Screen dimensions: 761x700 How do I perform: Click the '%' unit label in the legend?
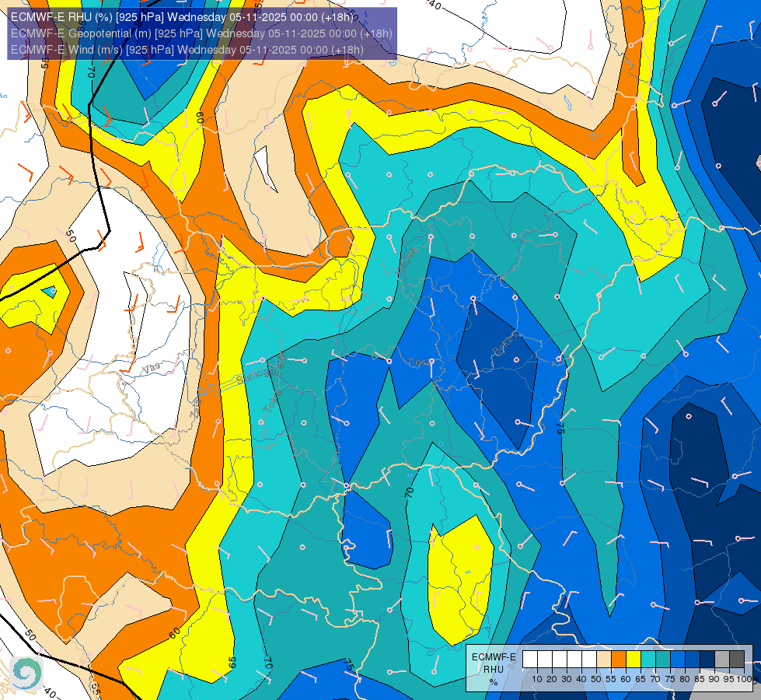[494, 682]
